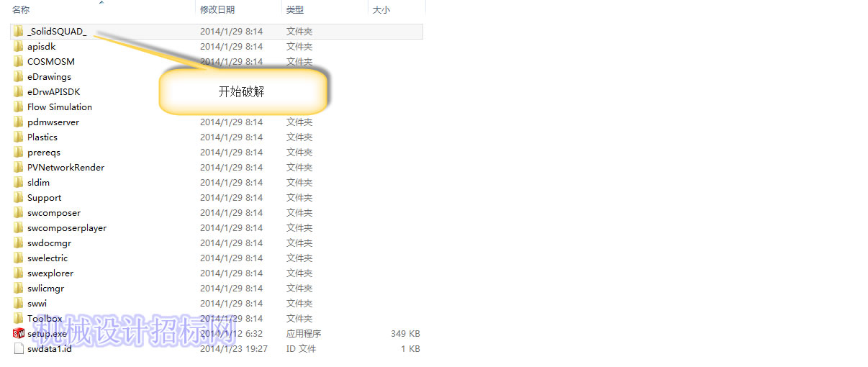Image resolution: width=868 pixels, height=367 pixels.
Task: Select the Support file name
Action: click(45, 198)
